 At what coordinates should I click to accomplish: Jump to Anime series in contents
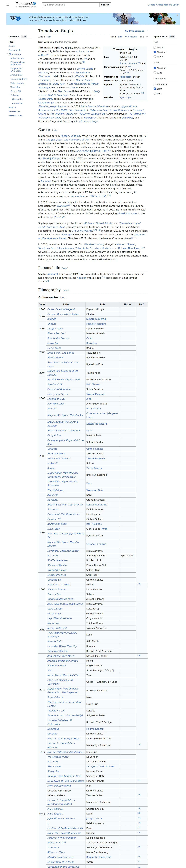(17, 58)
